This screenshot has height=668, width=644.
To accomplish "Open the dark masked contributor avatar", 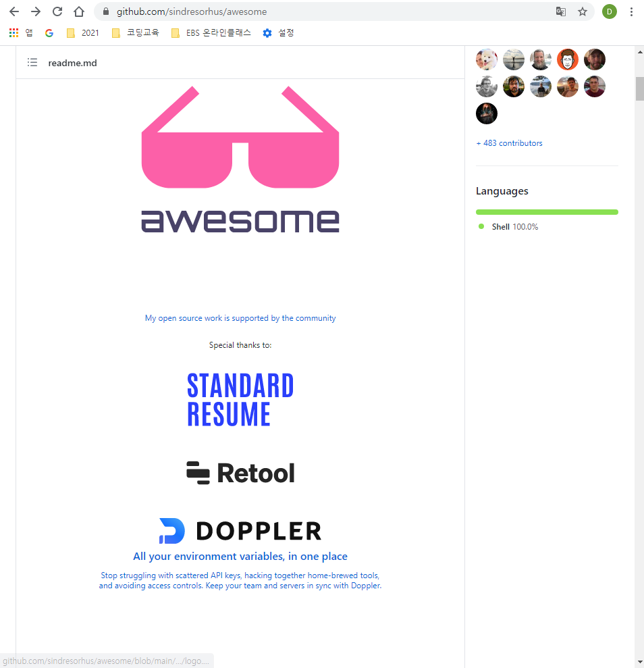I will [x=487, y=113].
